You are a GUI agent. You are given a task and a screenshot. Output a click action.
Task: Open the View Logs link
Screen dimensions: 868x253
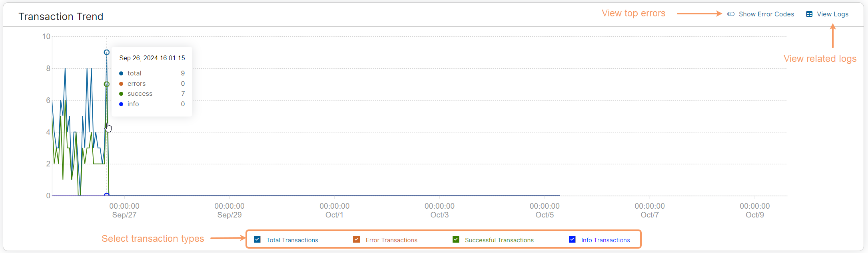tap(832, 14)
